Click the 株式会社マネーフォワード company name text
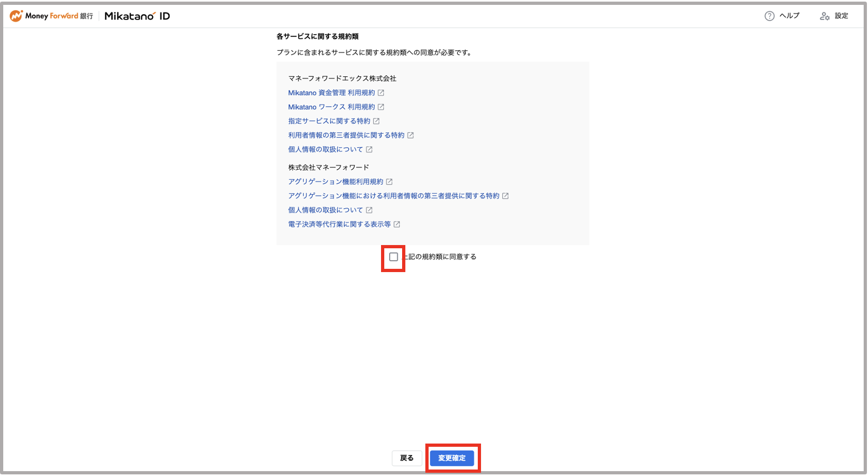868x476 pixels. point(329,168)
